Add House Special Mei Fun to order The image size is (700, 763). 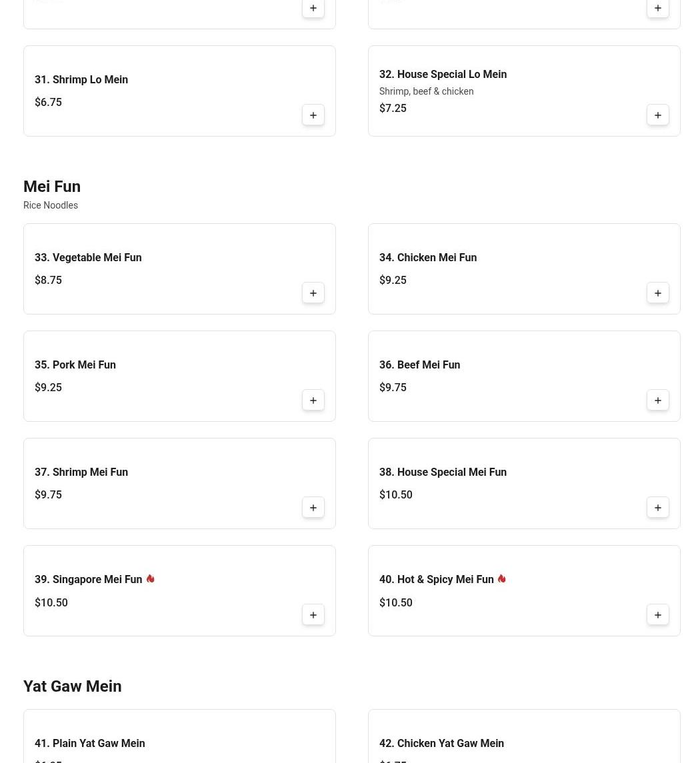(x=658, y=508)
